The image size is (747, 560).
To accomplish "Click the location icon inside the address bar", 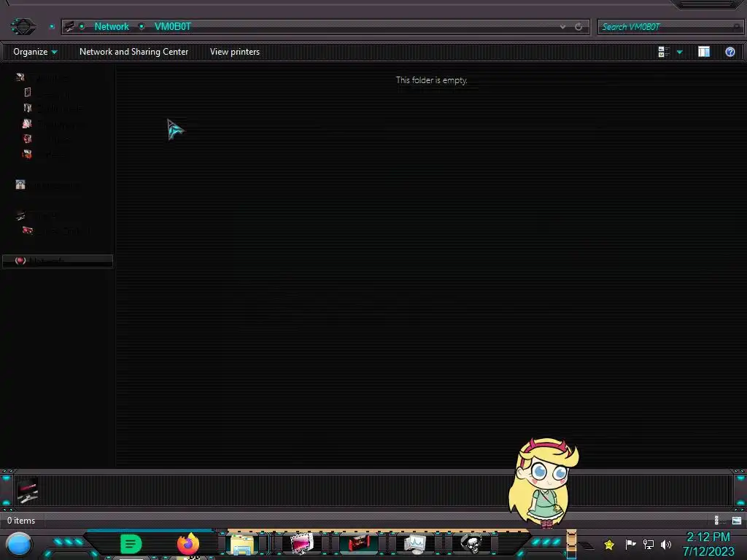I will coord(69,27).
